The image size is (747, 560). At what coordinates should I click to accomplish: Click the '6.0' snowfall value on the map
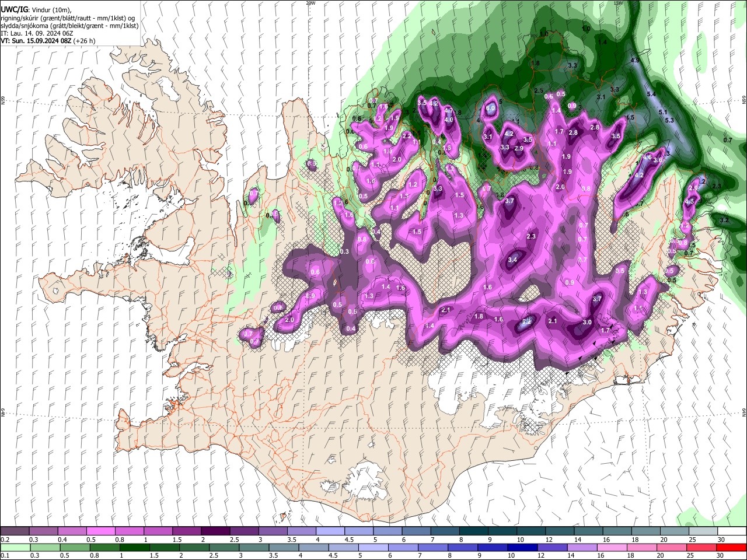point(491,108)
